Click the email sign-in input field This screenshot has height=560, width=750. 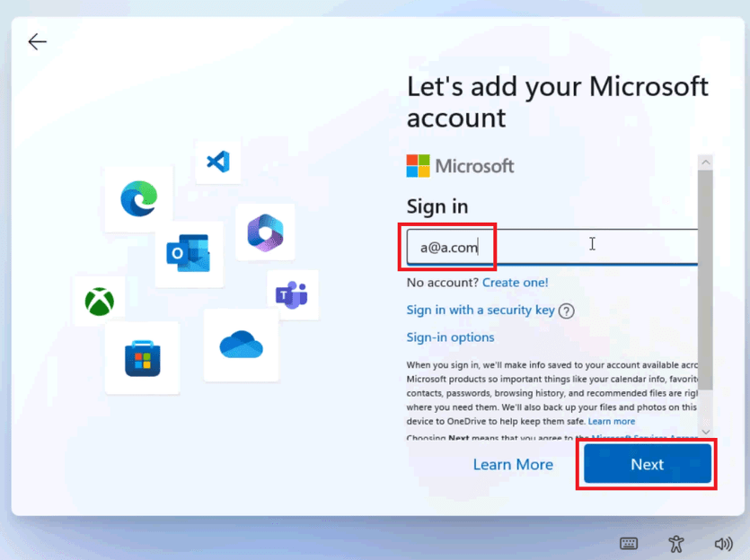pos(552,247)
